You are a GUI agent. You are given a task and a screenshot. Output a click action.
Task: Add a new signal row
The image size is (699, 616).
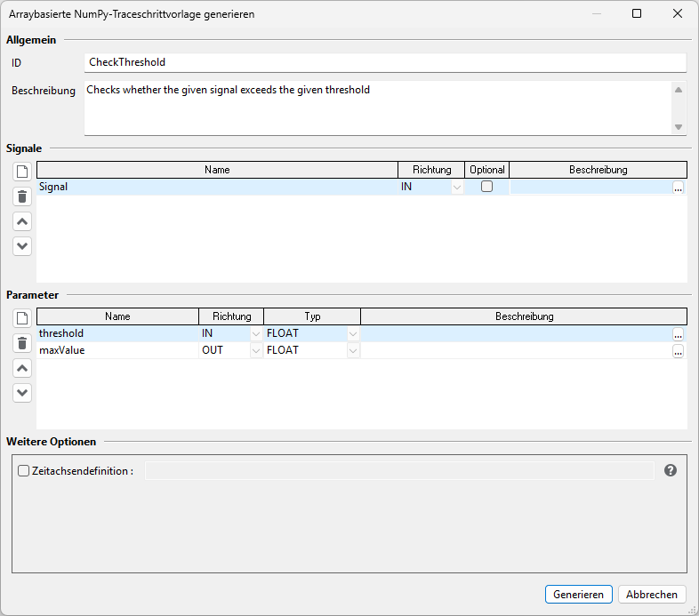(x=22, y=172)
